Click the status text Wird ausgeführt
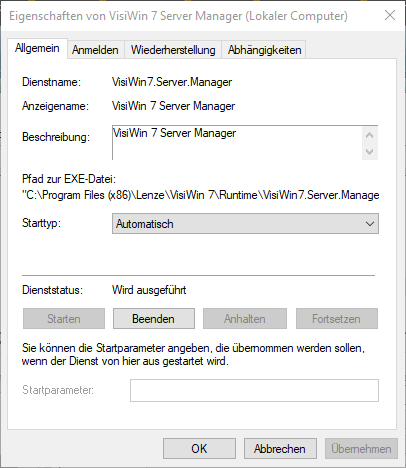This screenshot has width=406, height=468. [149, 290]
